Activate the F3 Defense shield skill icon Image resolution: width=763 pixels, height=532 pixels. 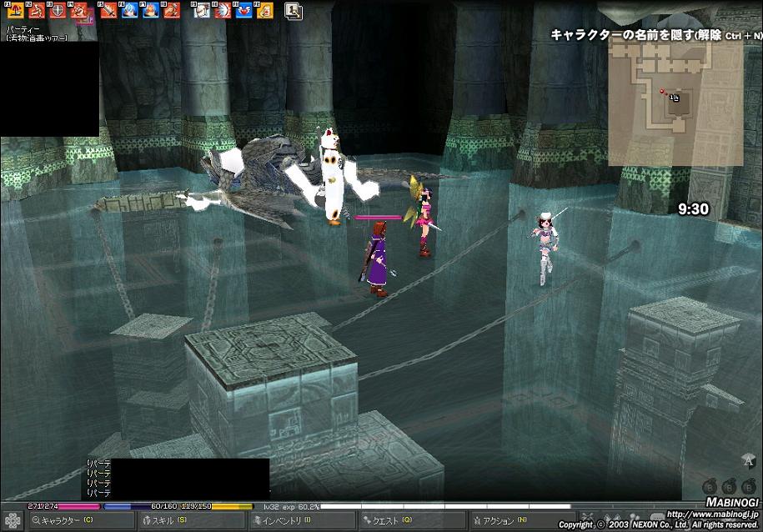(x=57, y=10)
